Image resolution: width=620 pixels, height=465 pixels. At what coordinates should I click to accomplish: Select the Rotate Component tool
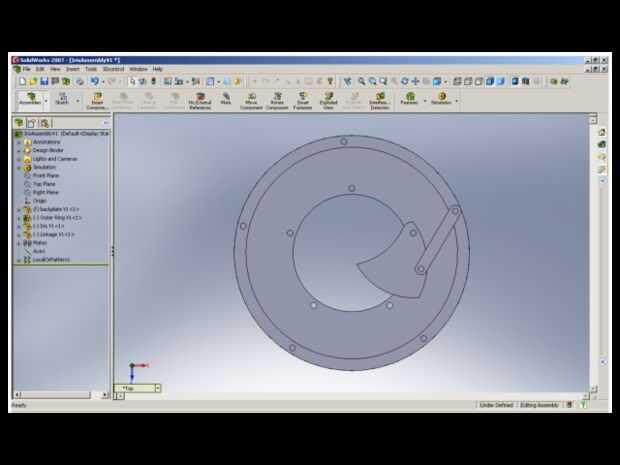(x=277, y=101)
